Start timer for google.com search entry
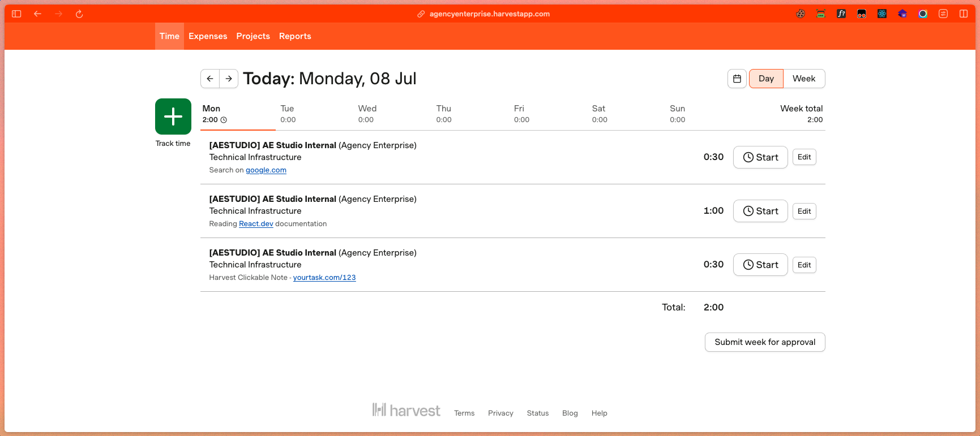Image resolution: width=980 pixels, height=436 pixels. click(x=760, y=157)
